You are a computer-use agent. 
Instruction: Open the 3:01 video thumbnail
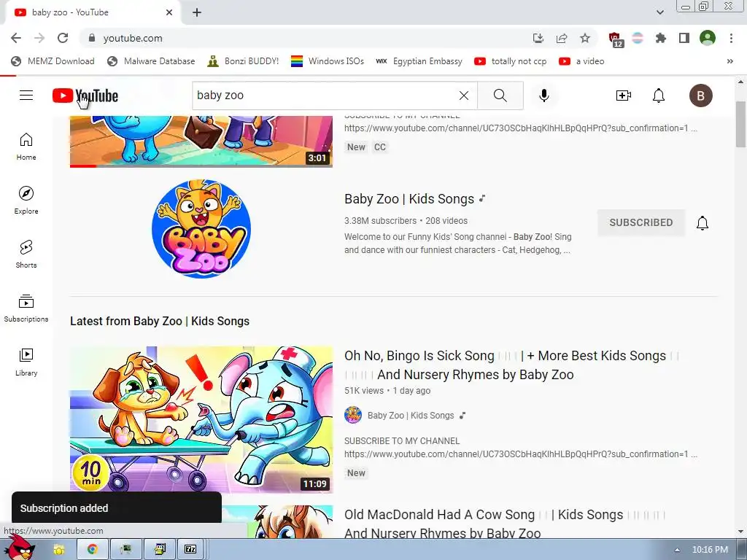pos(201,141)
